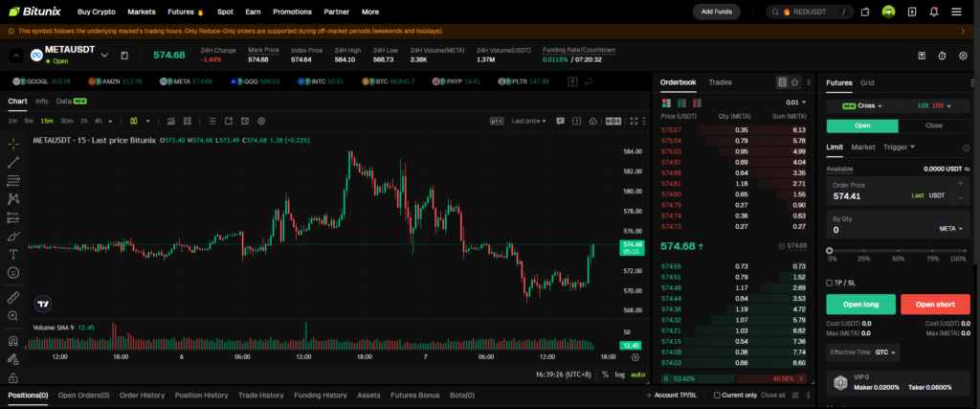Expand the METAUSDT symbol selector
Screen dimensions: 980x409
104,55
